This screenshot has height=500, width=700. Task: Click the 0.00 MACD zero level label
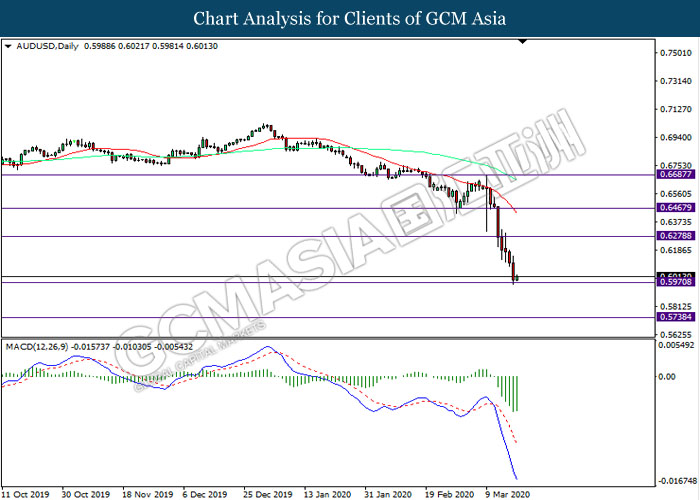point(664,377)
